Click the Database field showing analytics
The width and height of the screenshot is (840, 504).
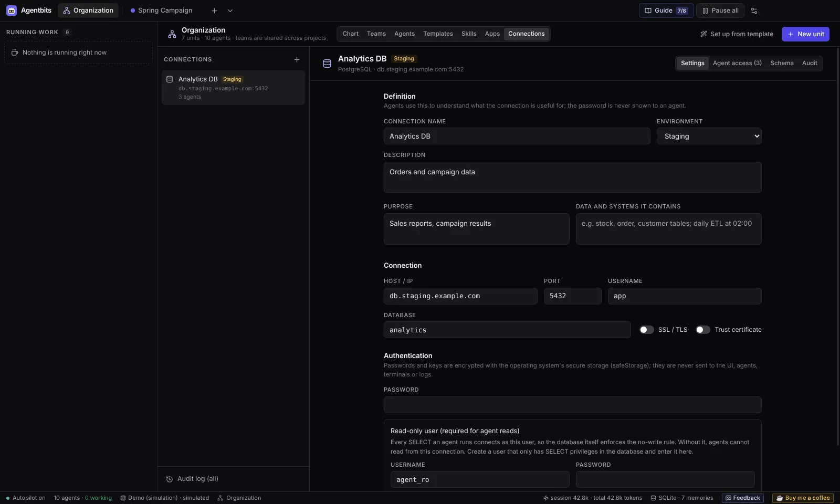[507, 330]
